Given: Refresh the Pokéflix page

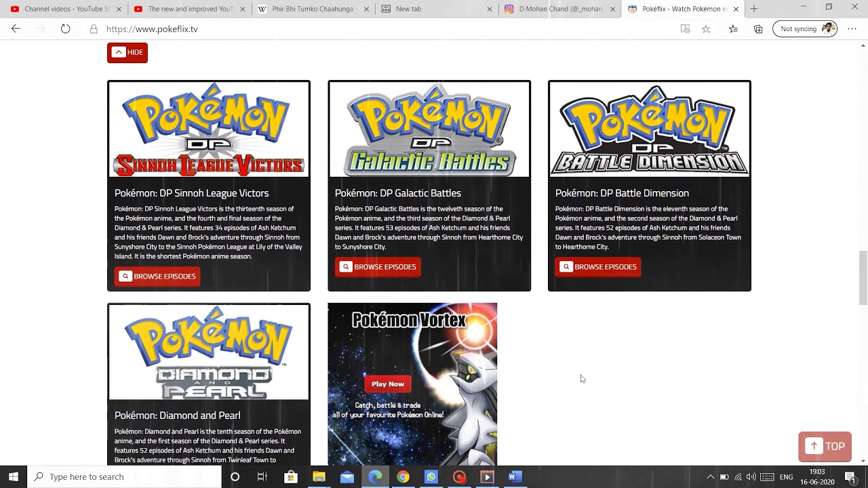Looking at the screenshot, I should pyautogui.click(x=65, y=28).
